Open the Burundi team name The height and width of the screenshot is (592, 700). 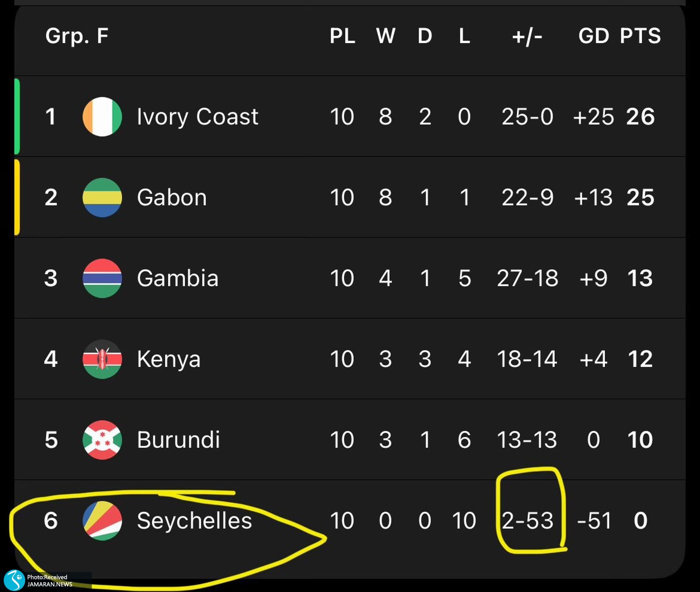point(178,440)
